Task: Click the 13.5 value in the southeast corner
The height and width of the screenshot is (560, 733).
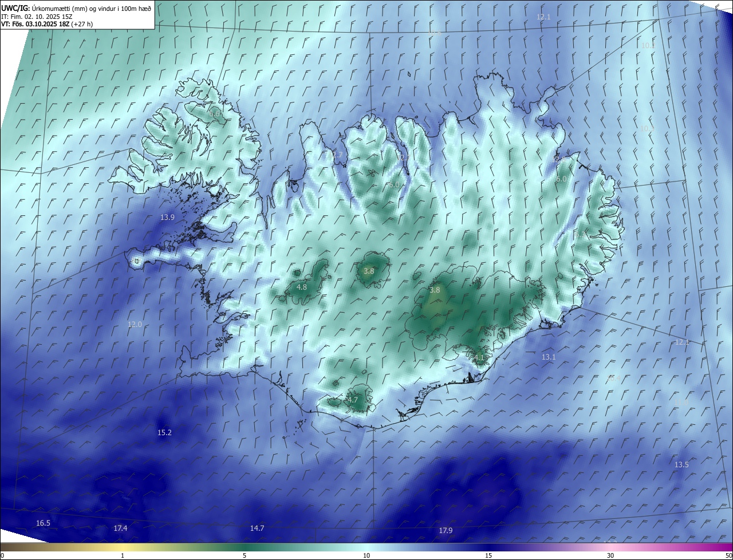Action: (x=681, y=464)
